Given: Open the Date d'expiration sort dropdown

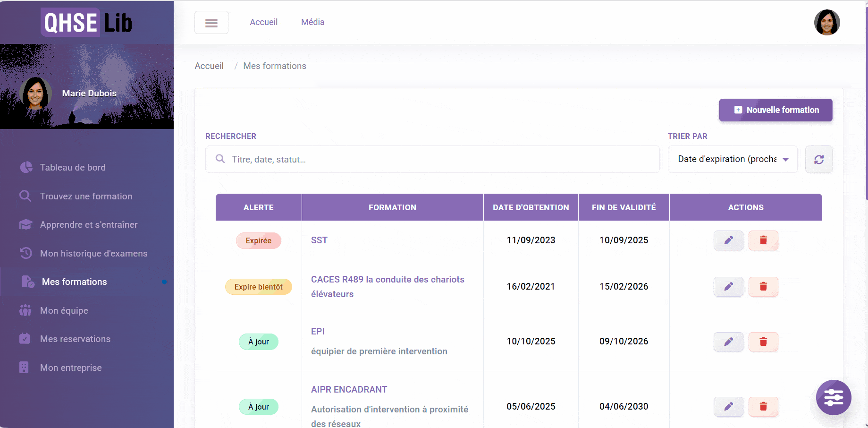Looking at the screenshot, I should (x=732, y=159).
